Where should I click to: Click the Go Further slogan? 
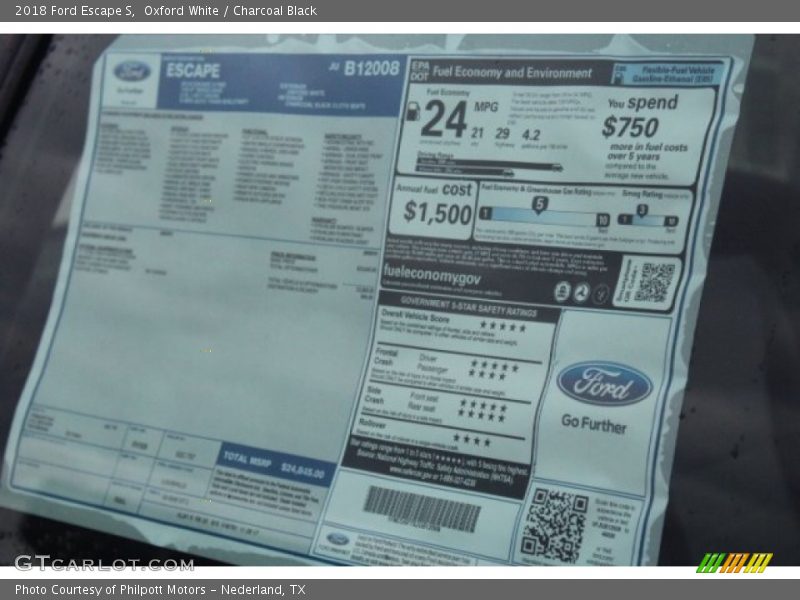[x=594, y=423]
